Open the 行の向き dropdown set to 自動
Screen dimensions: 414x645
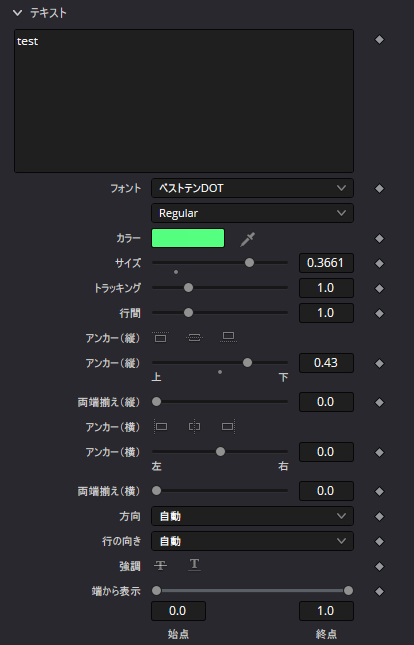252,541
